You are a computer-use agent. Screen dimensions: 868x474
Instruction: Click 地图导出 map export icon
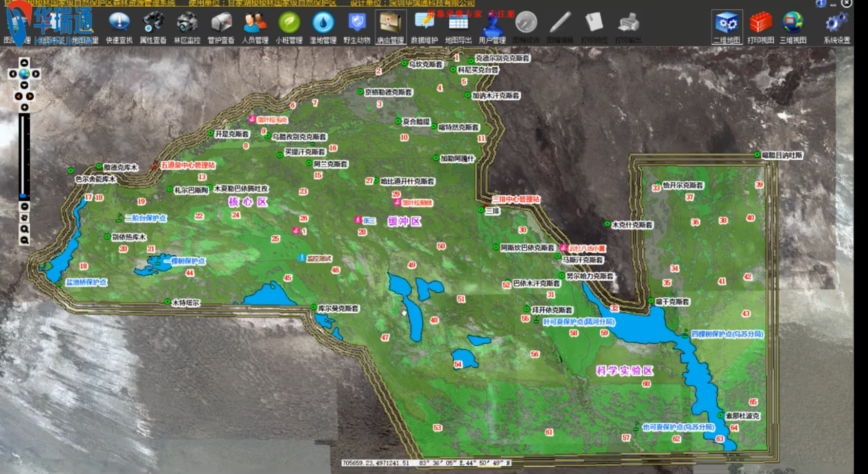(x=458, y=24)
